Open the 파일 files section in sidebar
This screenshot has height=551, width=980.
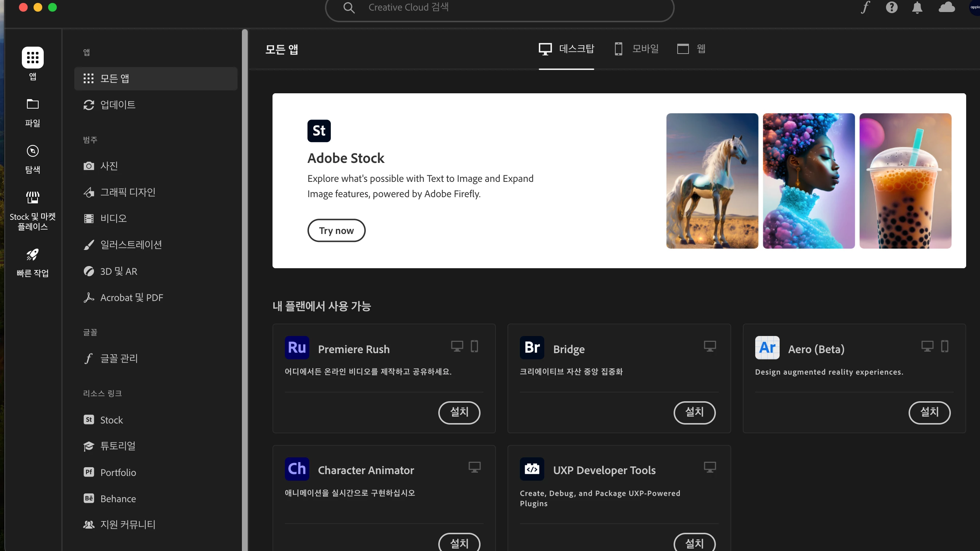coord(33,112)
